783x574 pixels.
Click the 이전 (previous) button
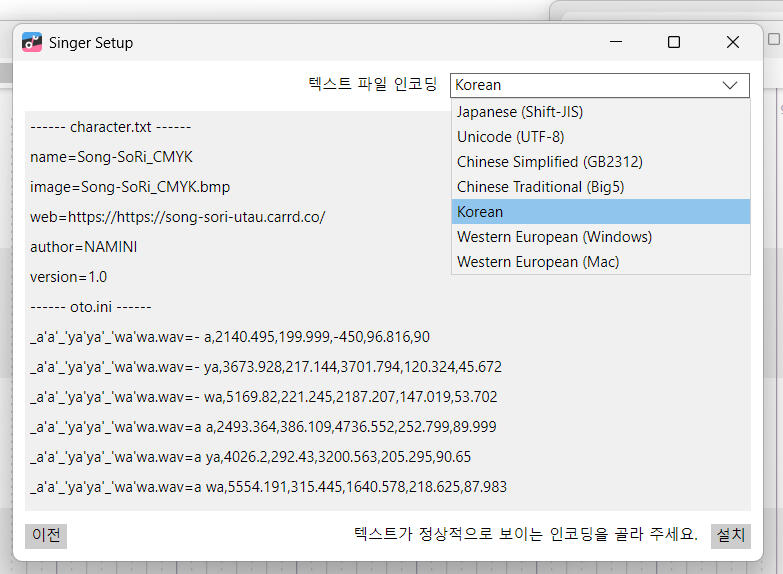tap(46, 535)
